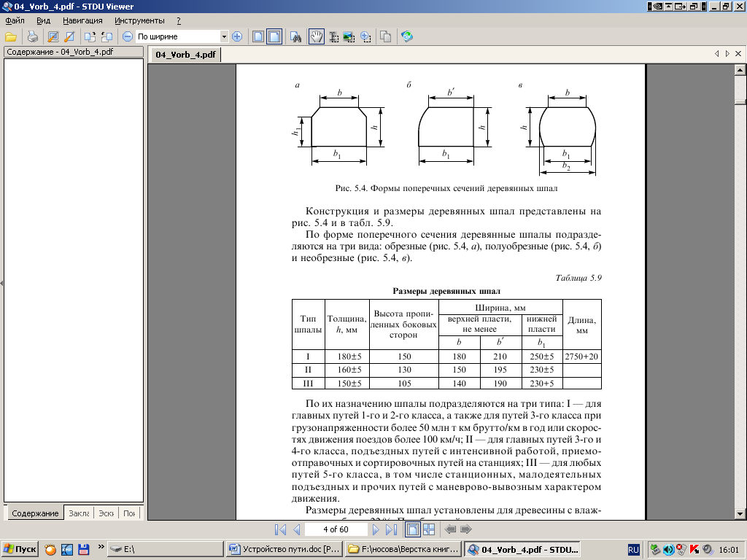Screen dimensions: 747x560
Task: Open the Инструменты menu
Action: coord(139,20)
